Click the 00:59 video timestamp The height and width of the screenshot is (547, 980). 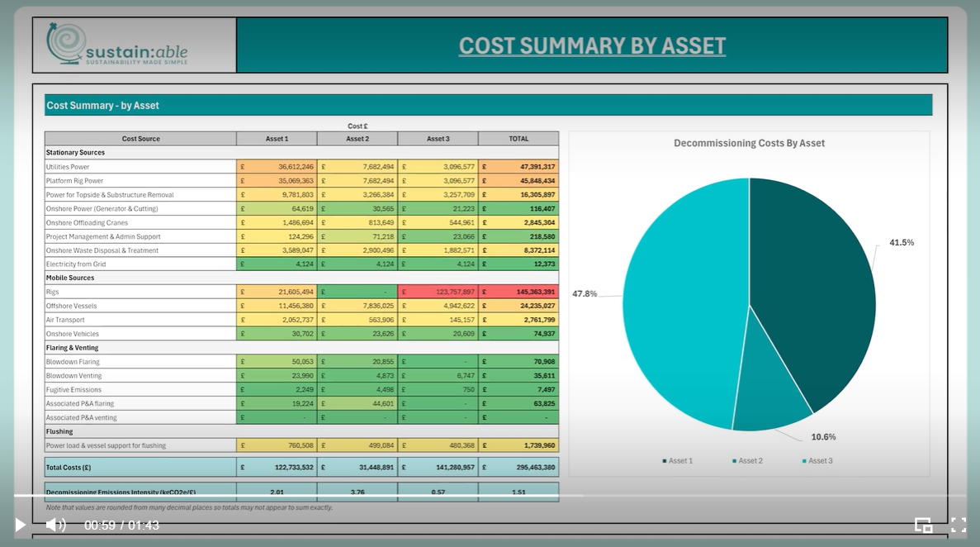click(100, 525)
